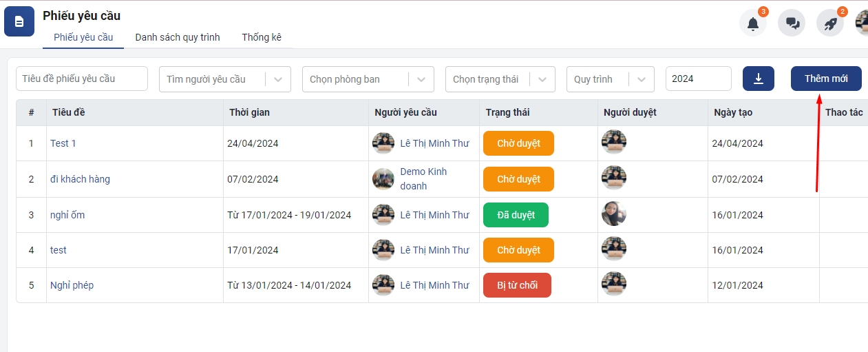Viewport: 868px width, 352px height.
Task: Open the Test 1 request link
Action: [x=63, y=143]
